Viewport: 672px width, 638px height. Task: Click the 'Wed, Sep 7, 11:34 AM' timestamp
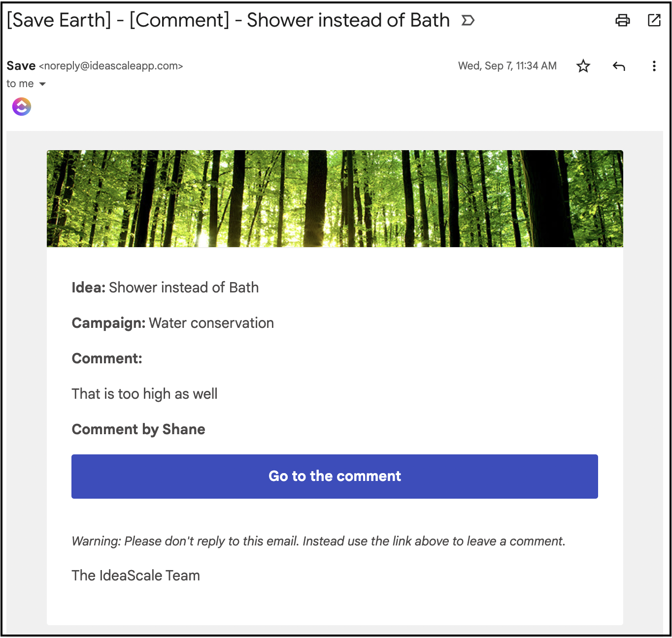pyautogui.click(x=507, y=66)
